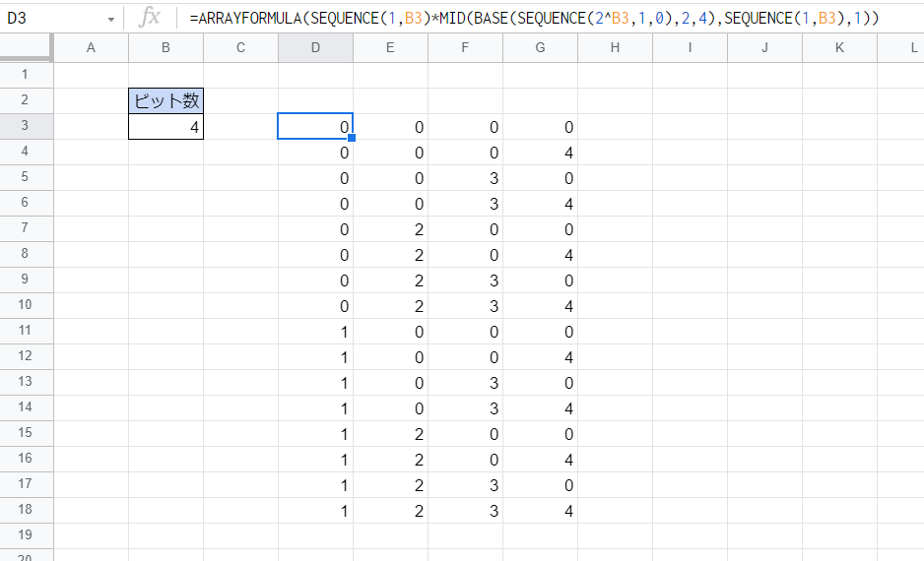Click cell G3 showing 0
924x561 pixels.
pyautogui.click(x=540, y=127)
